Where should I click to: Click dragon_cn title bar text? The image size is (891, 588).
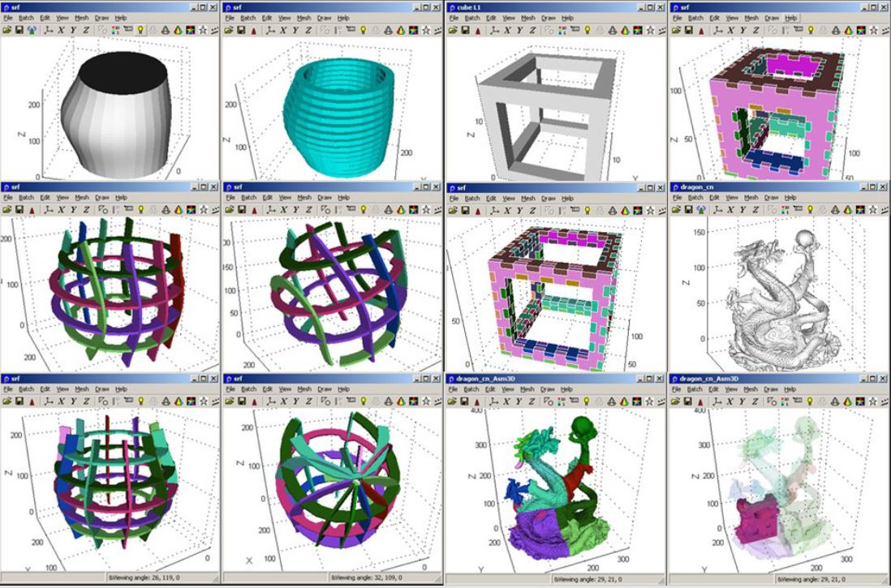[x=696, y=187]
